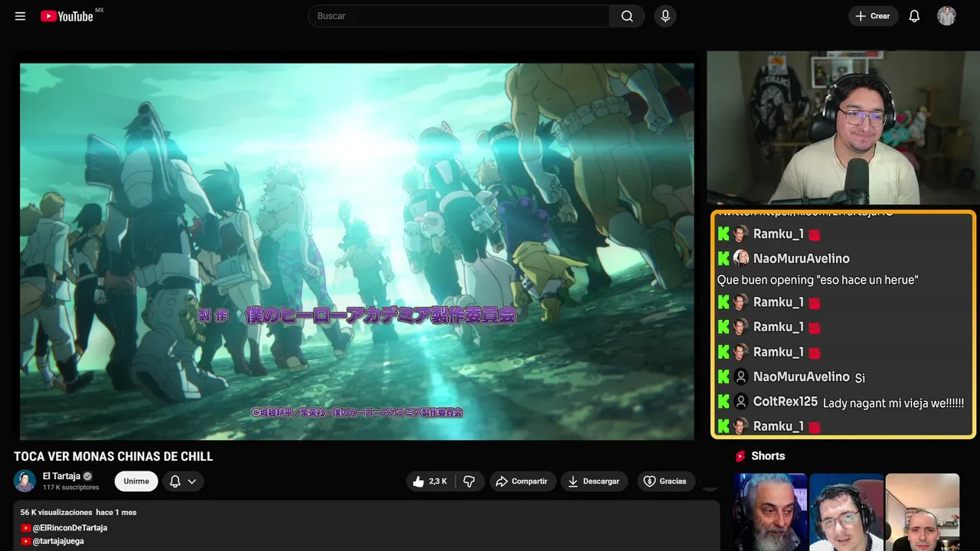This screenshot has height=551, width=980.
Task: Visit the El Tartaja channel name link
Action: 61,476
